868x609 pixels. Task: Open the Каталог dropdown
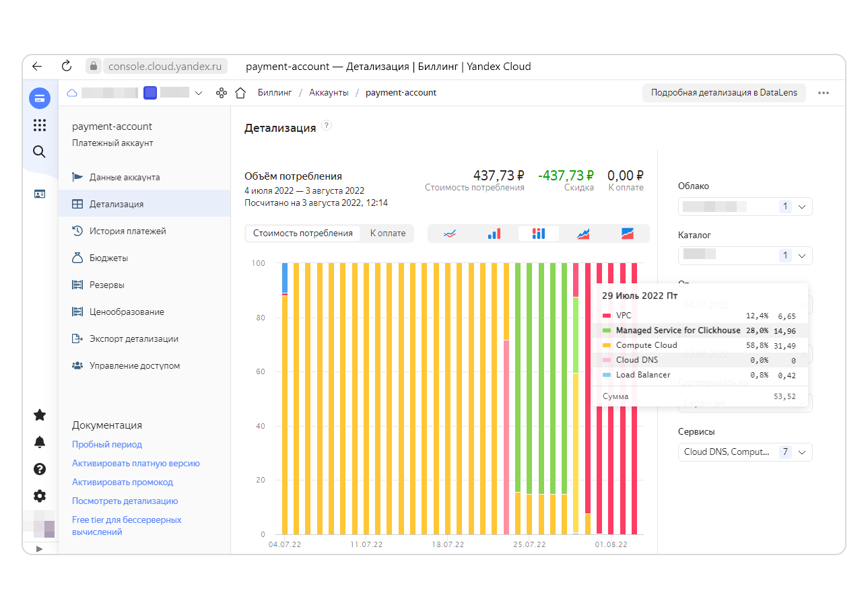[745, 256]
